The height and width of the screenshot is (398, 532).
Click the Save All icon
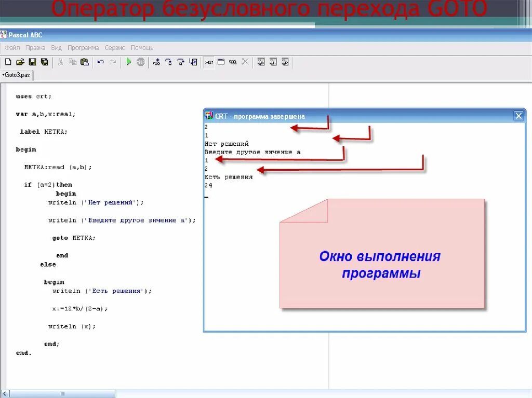point(44,62)
